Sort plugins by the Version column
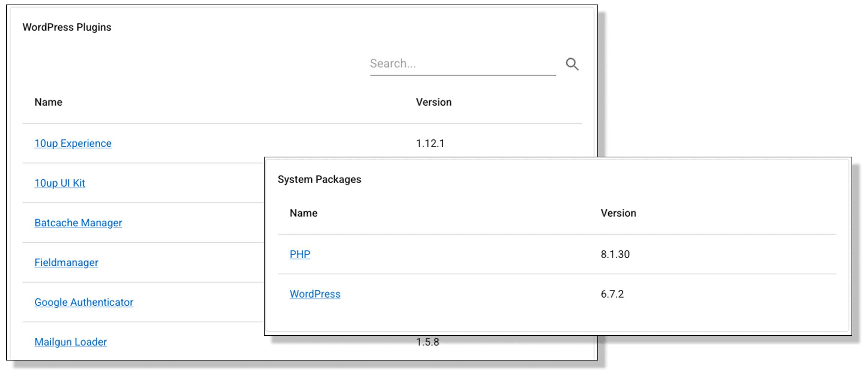Image resolution: width=868 pixels, height=377 pixels. pos(433,102)
